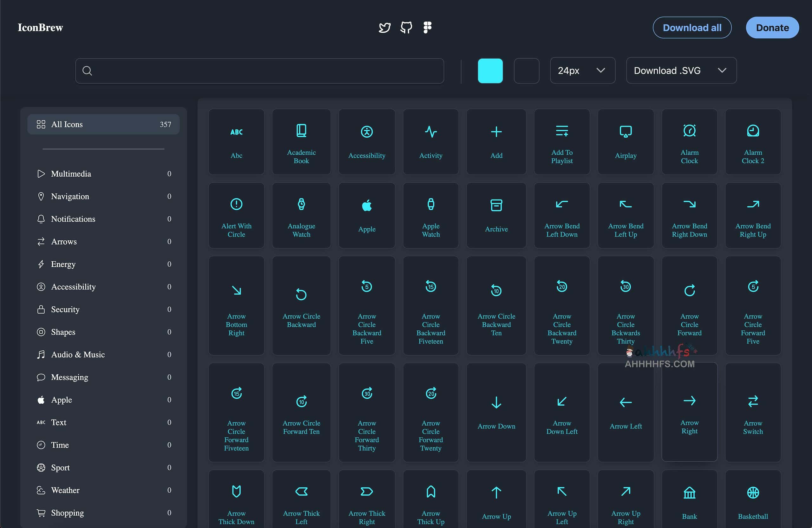Viewport: 812px width, 528px height.
Task: Click the Donate button
Action: pos(772,27)
